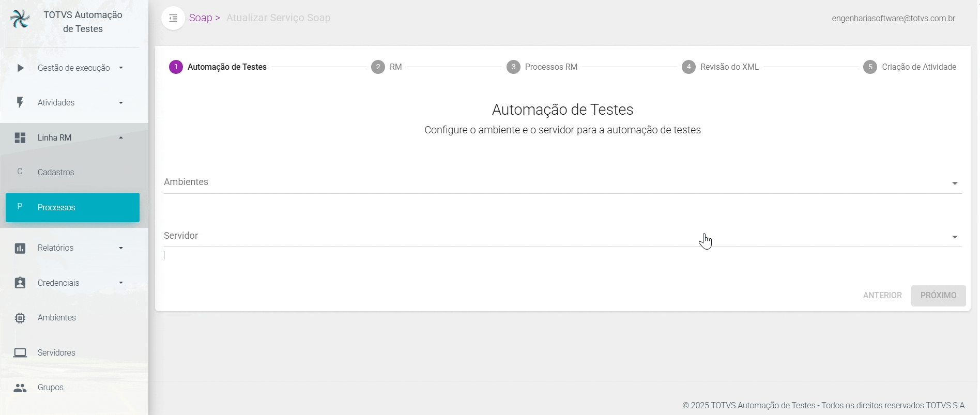The height and width of the screenshot is (415, 980).
Task: Click step 3 circle for Processos RM
Action: 513,67
